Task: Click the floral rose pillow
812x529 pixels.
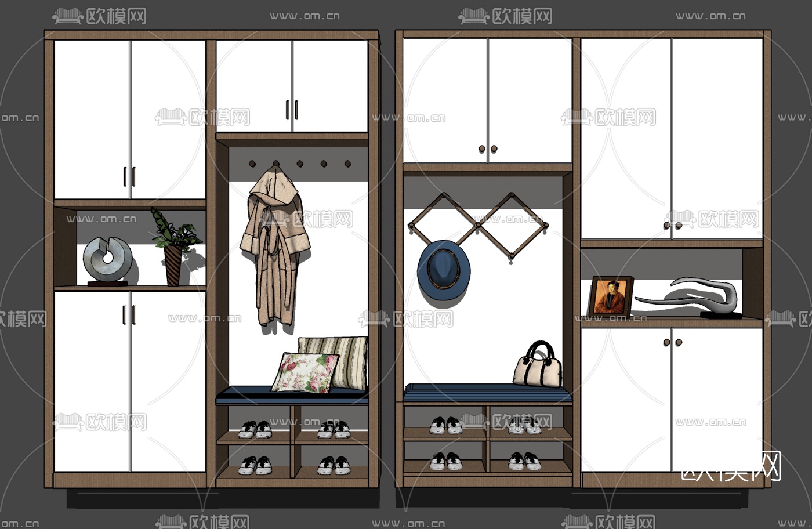Action: coord(305,372)
